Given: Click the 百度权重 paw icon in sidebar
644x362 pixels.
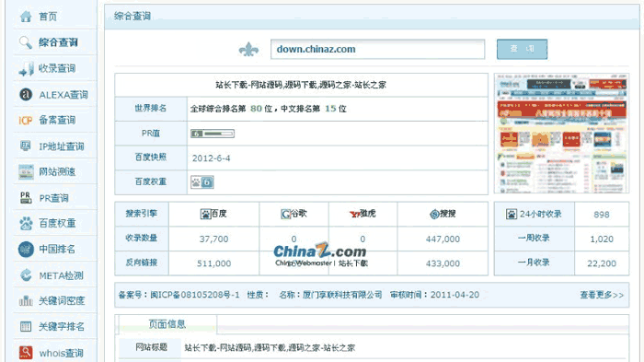Looking at the screenshot, I should tap(26, 223).
